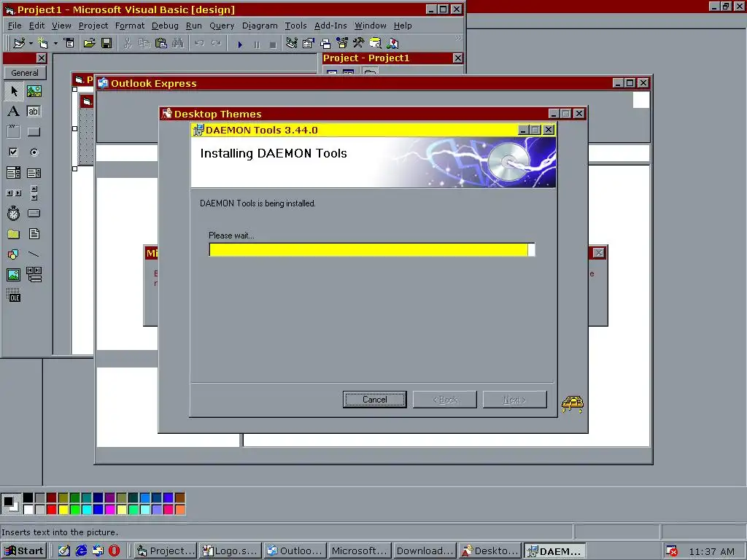This screenshot has height=560, width=747.
Task: Click the General tab of the toolbox
Action: pos(25,73)
